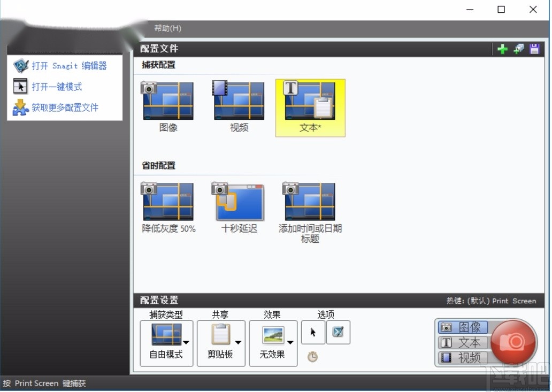Choose the 十秒延迟 ten-second delay profile
This screenshot has width=552, height=392.
click(x=239, y=208)
